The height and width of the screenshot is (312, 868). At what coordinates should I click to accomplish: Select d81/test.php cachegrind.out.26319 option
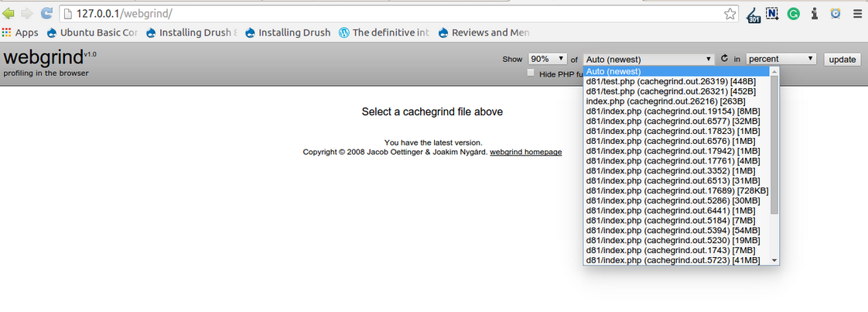(x=670, y=81)
